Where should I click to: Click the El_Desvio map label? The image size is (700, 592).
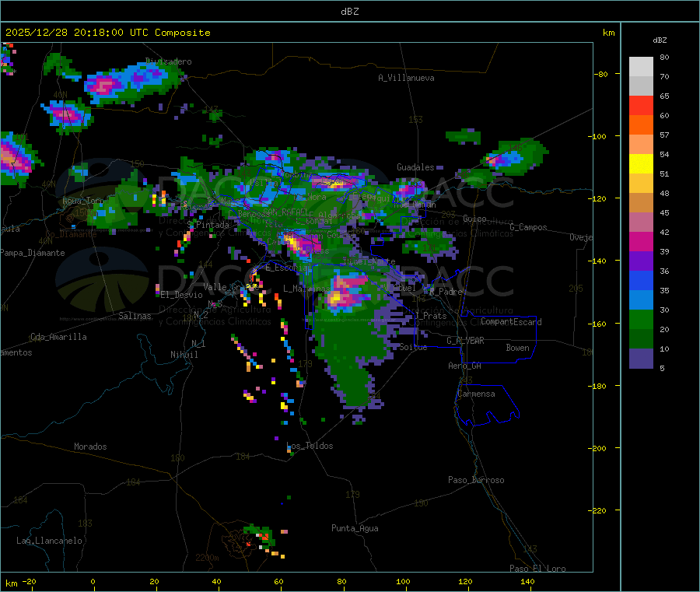[182, 295]
